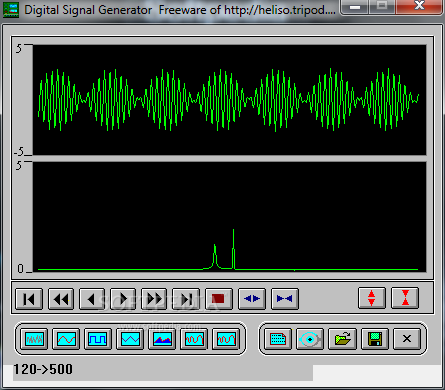Select the red-and-blue filled spectrum icon
This screenshot has width=445, height=390.
(x=162, y=339)
